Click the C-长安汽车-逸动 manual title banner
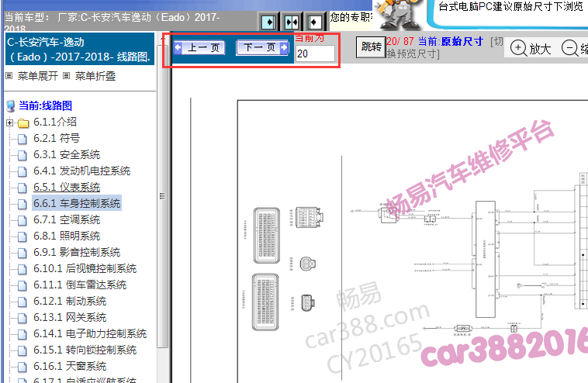Image resolution: width=588 pixels, height=383 pixels. coord(79,49)
